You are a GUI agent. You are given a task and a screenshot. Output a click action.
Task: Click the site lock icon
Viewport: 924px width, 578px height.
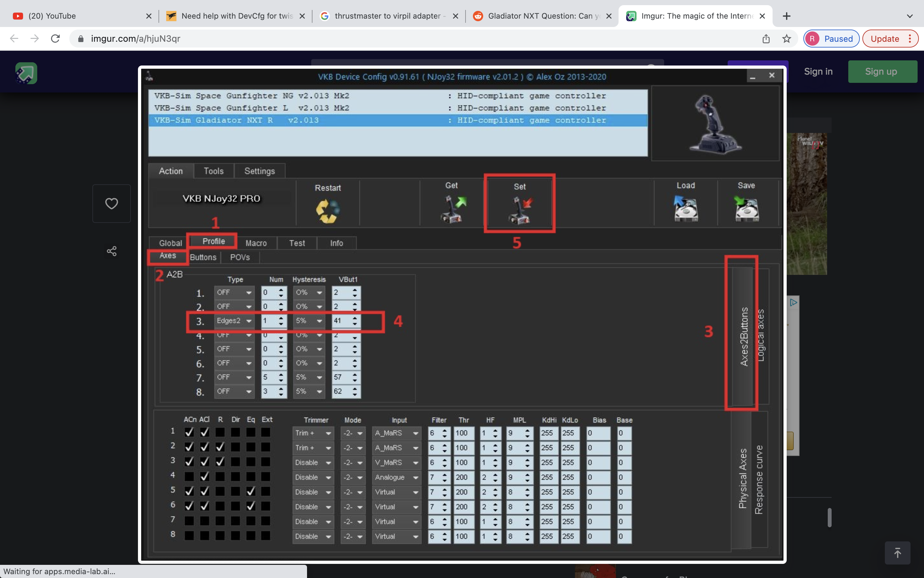click(81, 39)
